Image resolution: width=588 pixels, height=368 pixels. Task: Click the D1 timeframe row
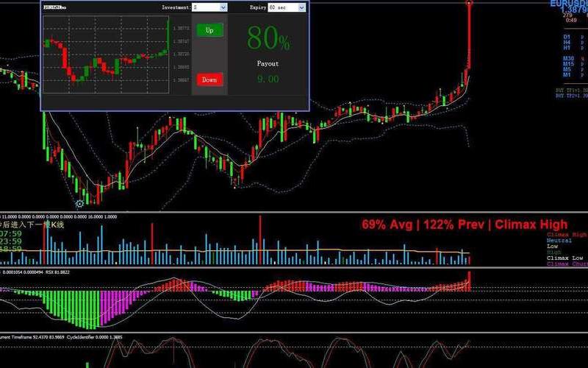(574, 37)
